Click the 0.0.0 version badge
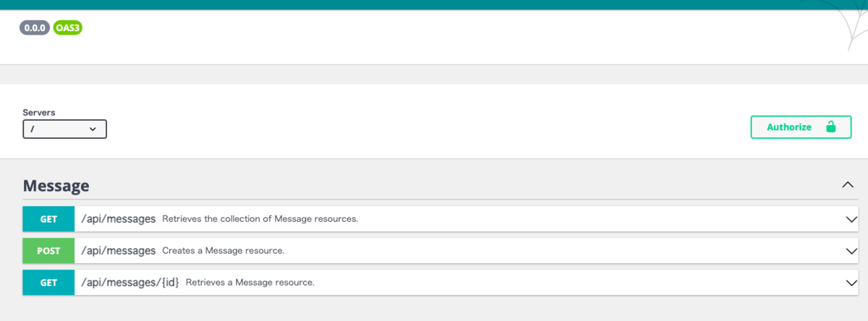868x321 pixels. pyautogui.click(x=35, y=29)
